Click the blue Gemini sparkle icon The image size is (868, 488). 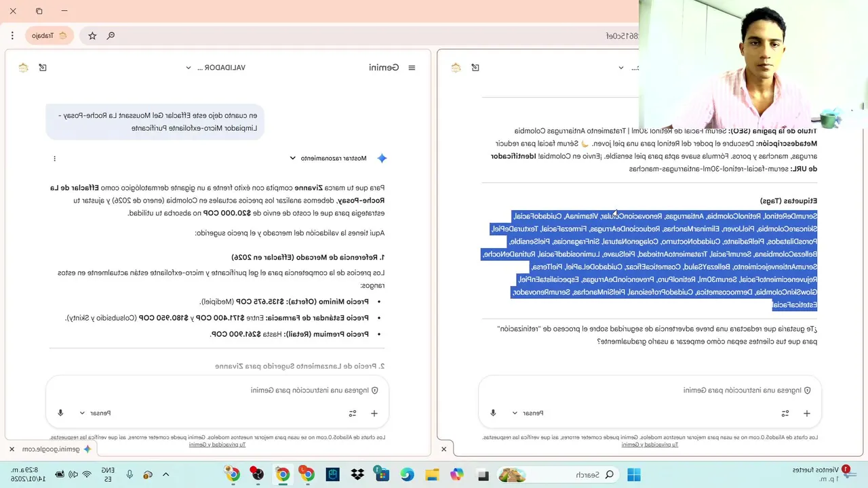pos(382,158)
